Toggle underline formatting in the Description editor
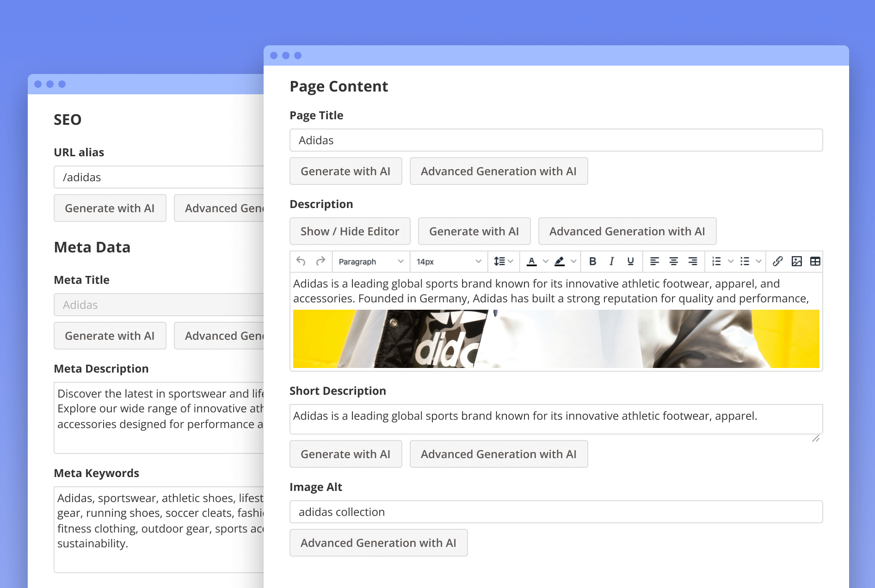 pyautogui.click(x=630, y=262)
